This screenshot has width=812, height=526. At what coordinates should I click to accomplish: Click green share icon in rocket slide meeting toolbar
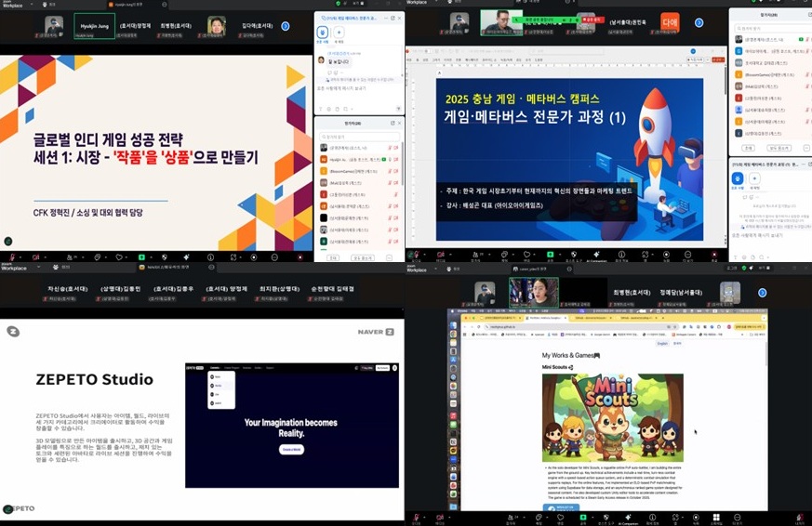click(x=550, y=254)
